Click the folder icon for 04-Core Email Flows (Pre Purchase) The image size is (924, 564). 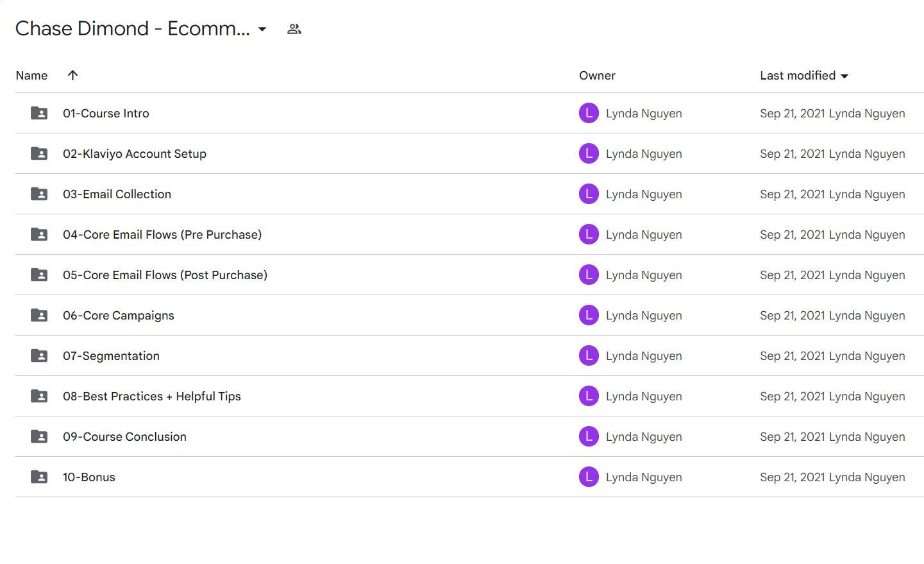[39, 234]
